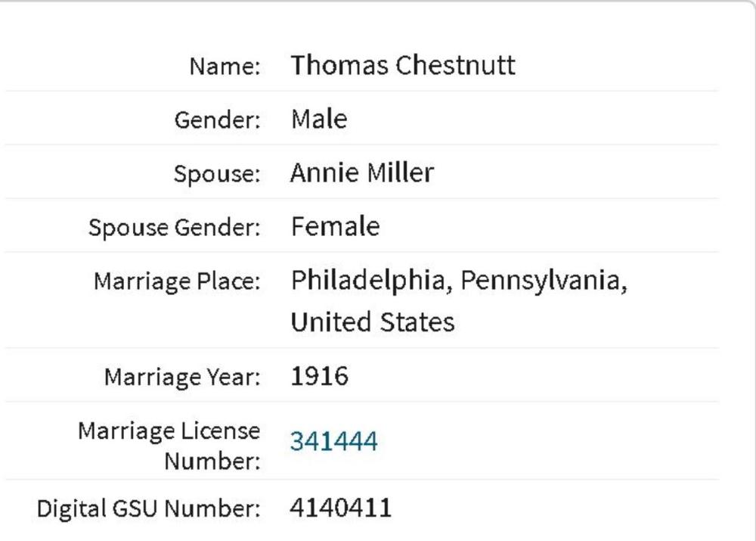Click the Digital GSU value 4140411

(x=340, y=508)
